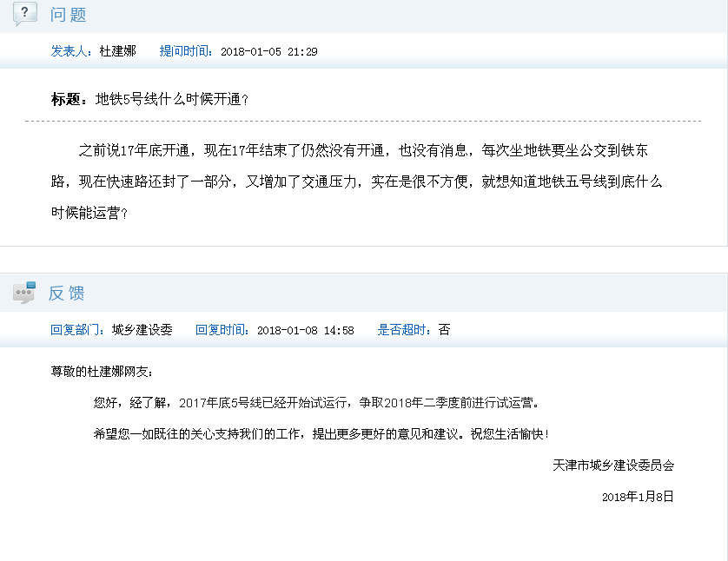Click the reply sentence about 2017年底5号线已经开始试运行

[x=316, y=403]
